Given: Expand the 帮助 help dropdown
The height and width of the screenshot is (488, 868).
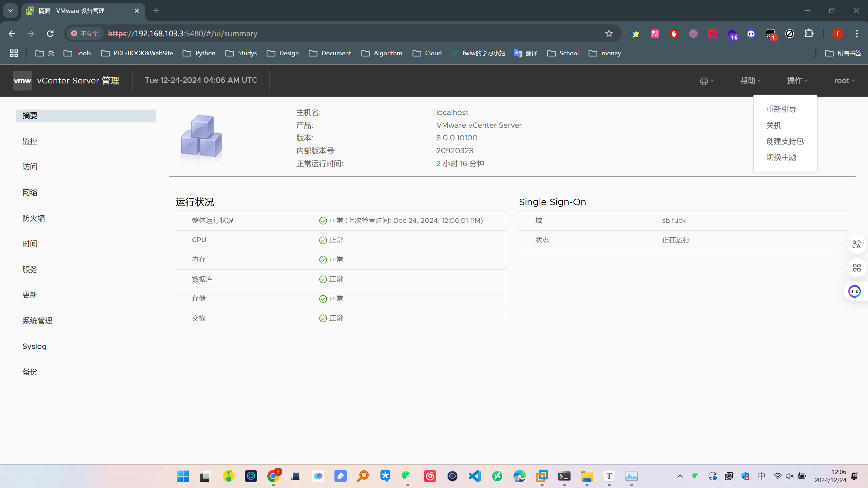Looking at the screenshot, I should (x=750, y=81).
